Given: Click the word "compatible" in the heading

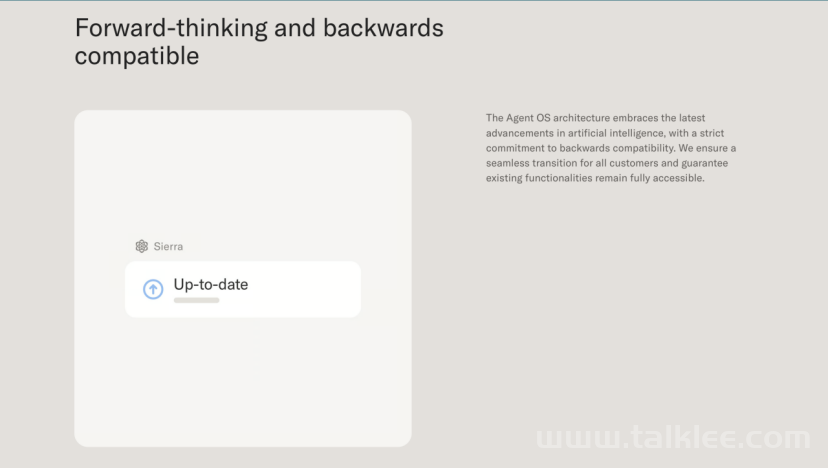Looking at the screenshot, I should click(x=137, y=56).
